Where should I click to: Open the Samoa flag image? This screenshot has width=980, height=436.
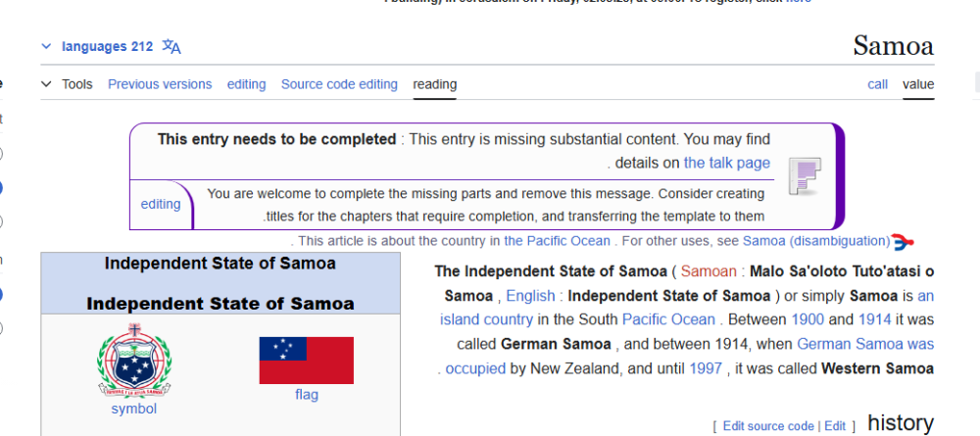point(306,361)
